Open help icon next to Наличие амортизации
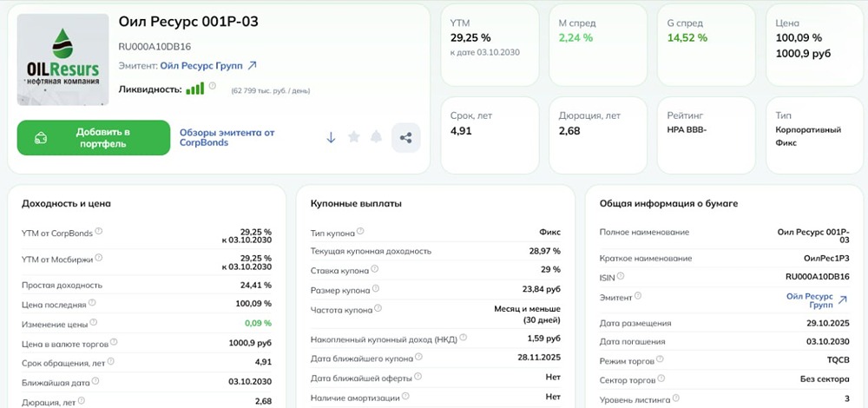This screenshot has width=868, height=408. pos(405,397)
